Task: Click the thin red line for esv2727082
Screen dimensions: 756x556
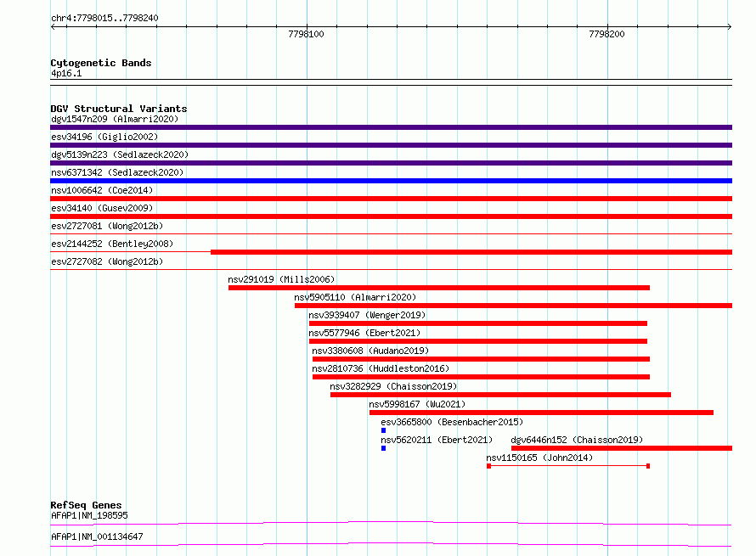Action: click(x=391, y=270)
